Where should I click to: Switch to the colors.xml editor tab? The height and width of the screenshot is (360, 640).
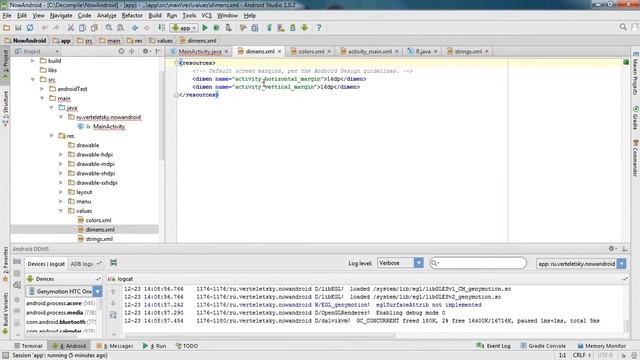pos(311,51)
